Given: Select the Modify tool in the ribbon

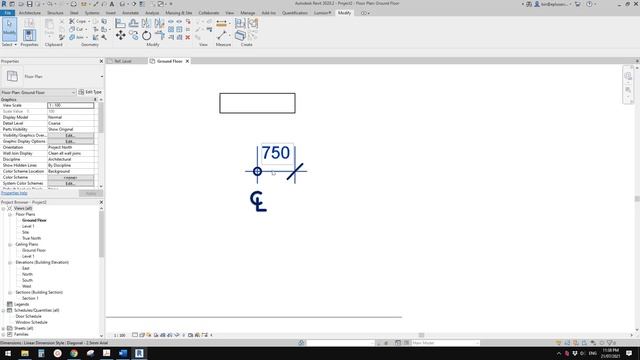Looking at the screenshot, I should 9,29.
